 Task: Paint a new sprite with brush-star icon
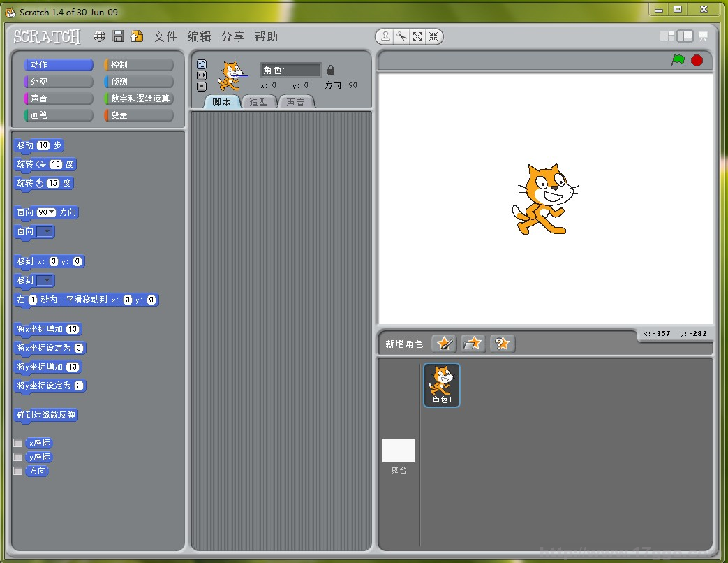(x=444, y=344)
